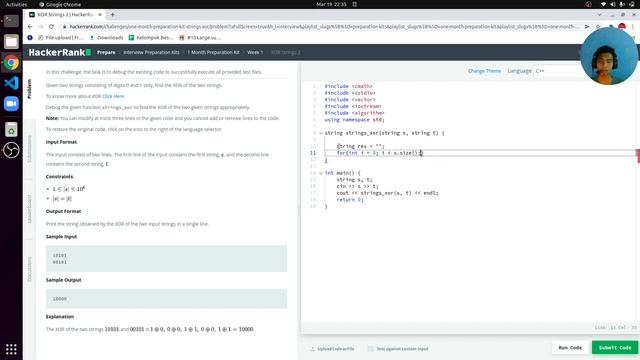Click Run Code button
This screenshot has width=640, height=360.
(570, 348)
